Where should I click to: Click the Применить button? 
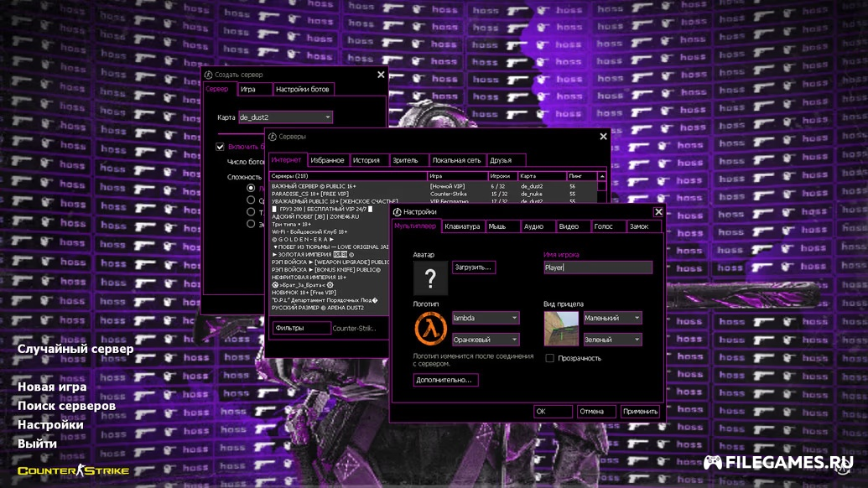click(x=640, y=411)
